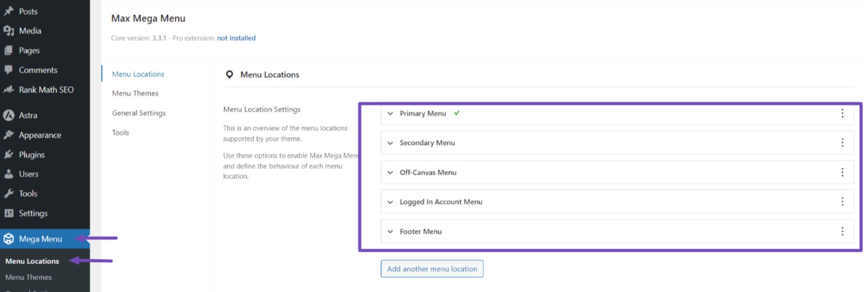Switch to General Settings plugin tab

[139, 113]
